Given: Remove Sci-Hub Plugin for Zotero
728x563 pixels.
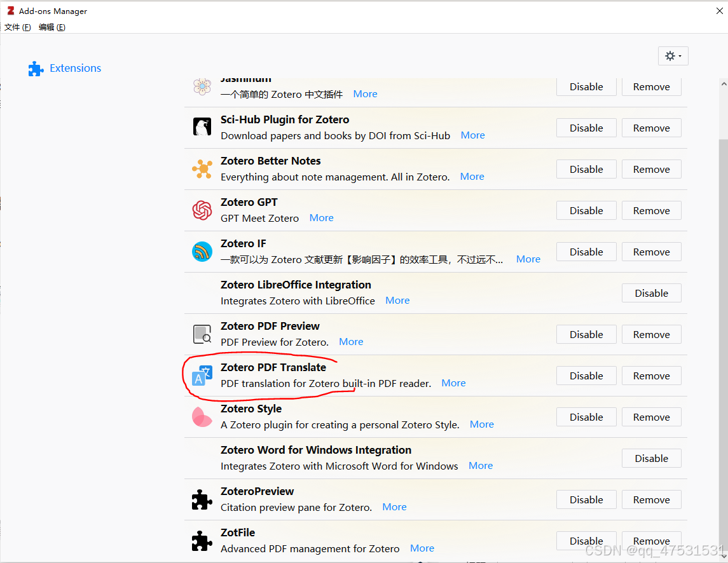Looking at the screenshot, I should pos(652,128).
